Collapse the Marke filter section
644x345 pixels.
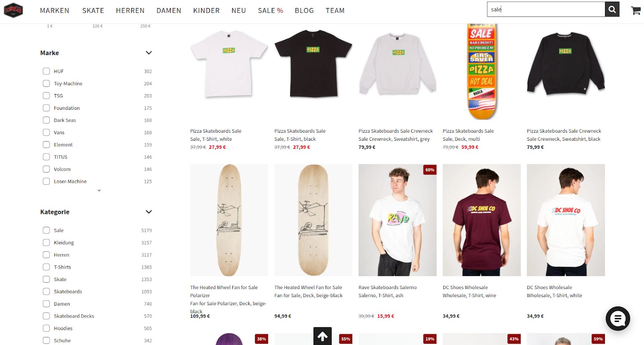[x=149, y=53]
